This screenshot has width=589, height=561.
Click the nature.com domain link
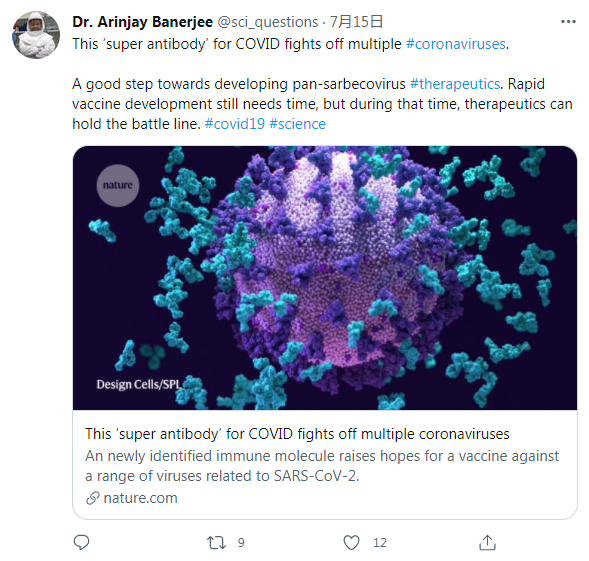140,498
